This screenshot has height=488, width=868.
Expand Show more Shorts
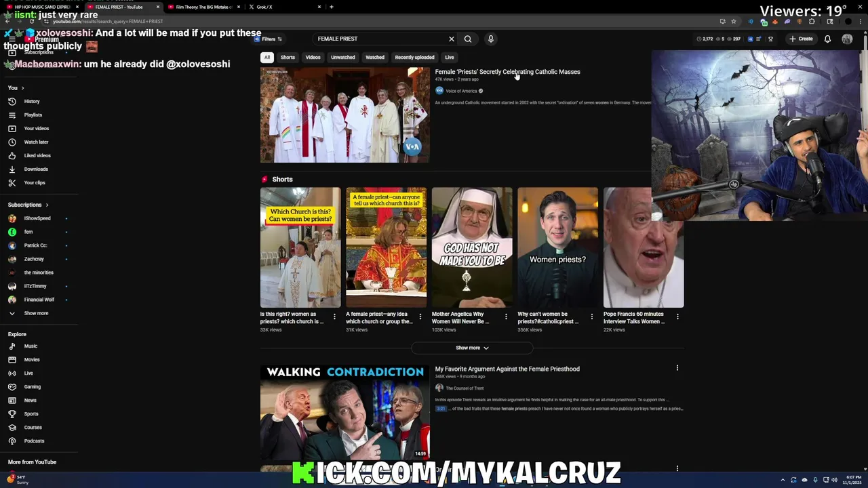coord(472,348)
